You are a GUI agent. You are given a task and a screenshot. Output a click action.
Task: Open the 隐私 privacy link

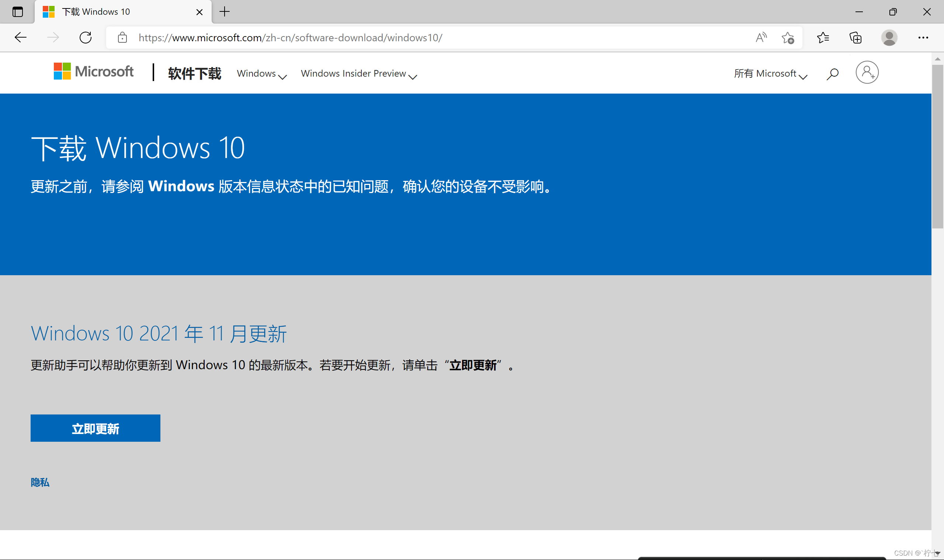pyautogui.click(x=40, y=482)
